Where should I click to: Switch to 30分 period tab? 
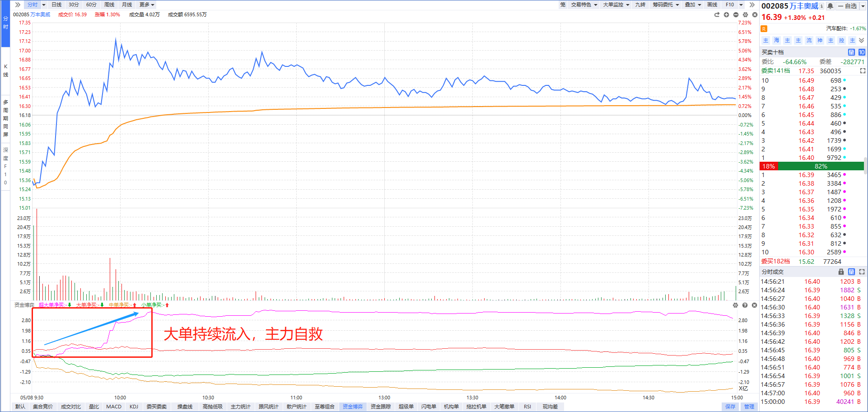click(x=74, y=5)
